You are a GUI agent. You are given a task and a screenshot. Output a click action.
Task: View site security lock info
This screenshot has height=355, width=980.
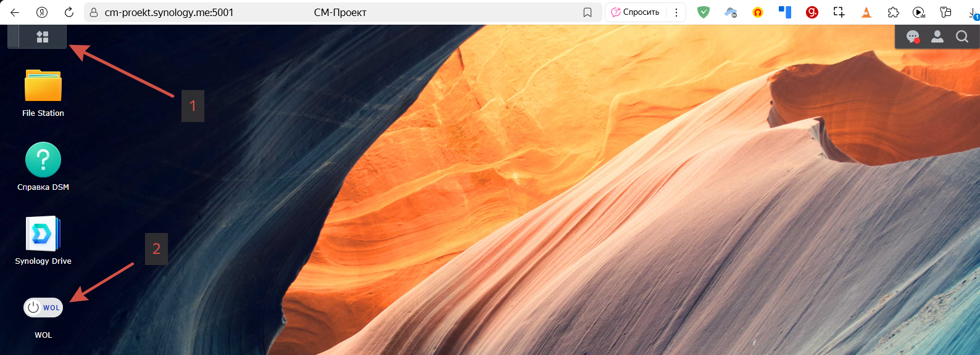[94, 12]
